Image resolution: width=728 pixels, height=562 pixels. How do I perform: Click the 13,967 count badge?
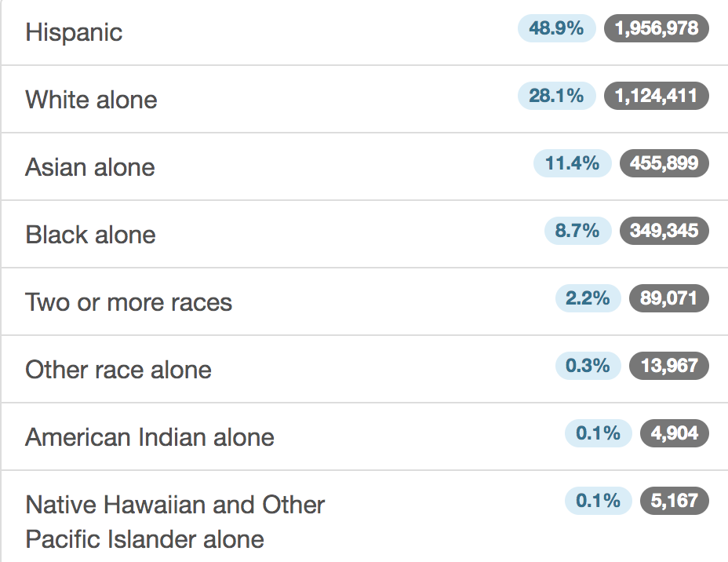[x=669, y=366]
